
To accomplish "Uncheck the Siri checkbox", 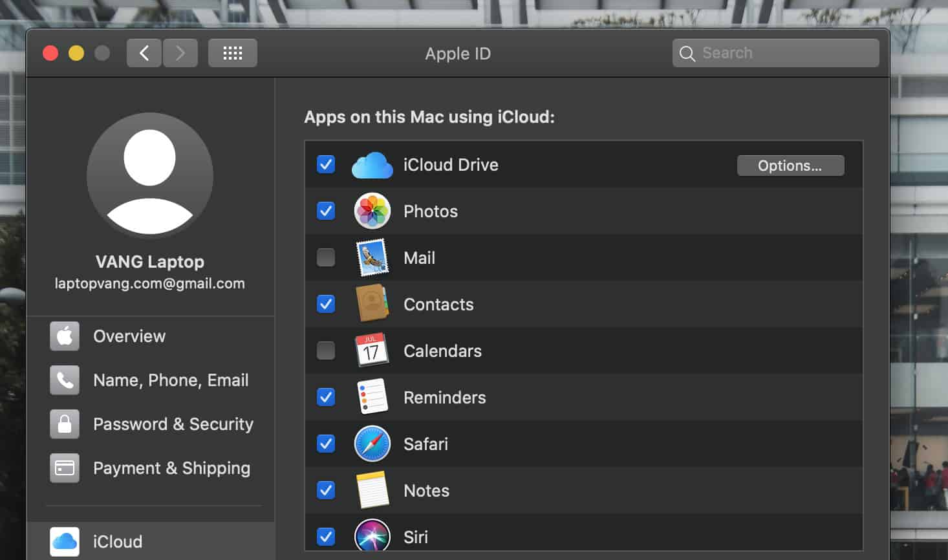I will coord(326,537).
